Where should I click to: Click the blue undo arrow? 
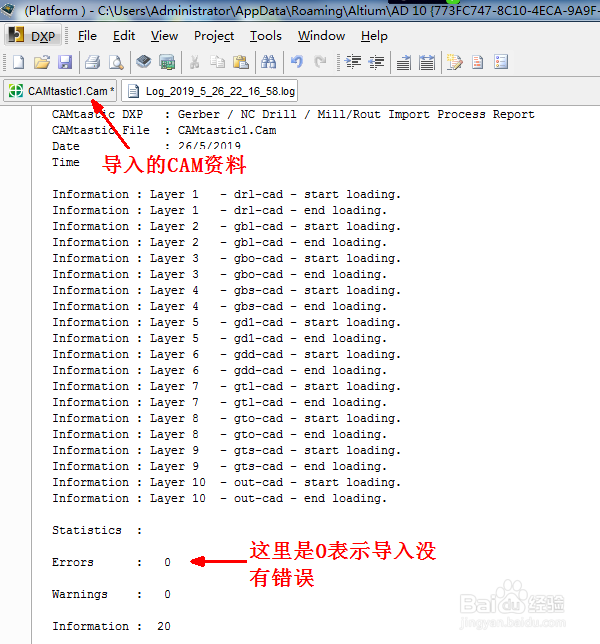[x=297, y=62]
